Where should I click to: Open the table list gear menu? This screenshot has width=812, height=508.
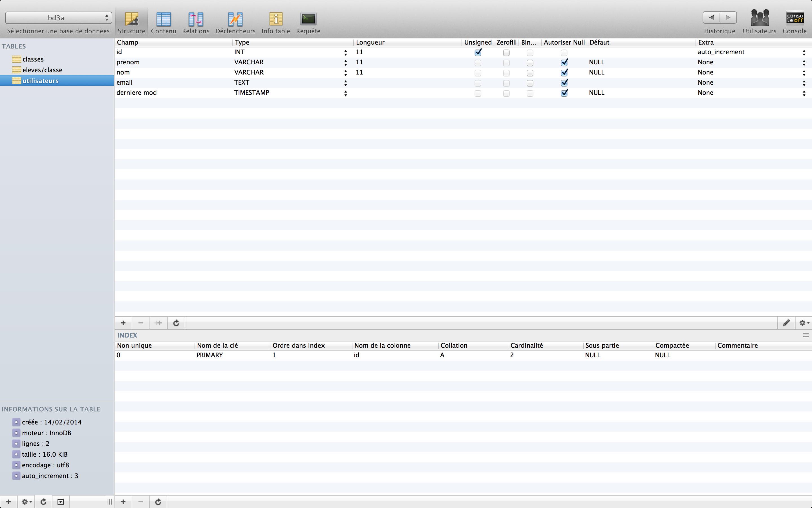pos(26,502)
